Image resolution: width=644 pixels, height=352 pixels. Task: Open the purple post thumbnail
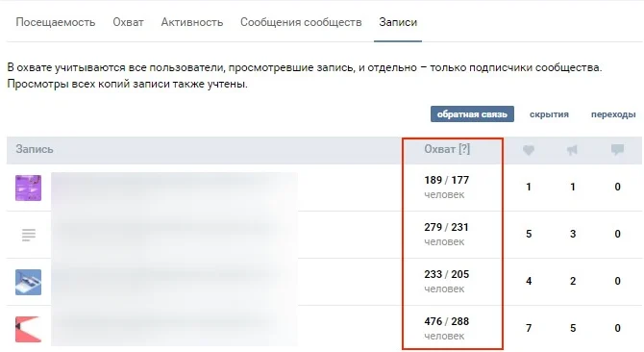tap(28, 188)
